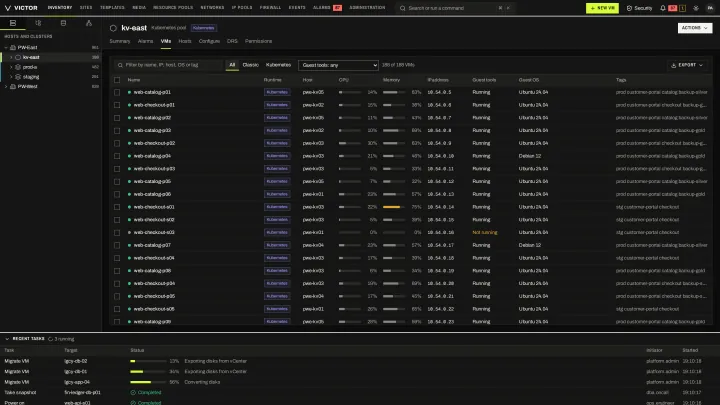Sort the table by the Name column header
This screenshot has width=720, height=405.
point(134,80)
